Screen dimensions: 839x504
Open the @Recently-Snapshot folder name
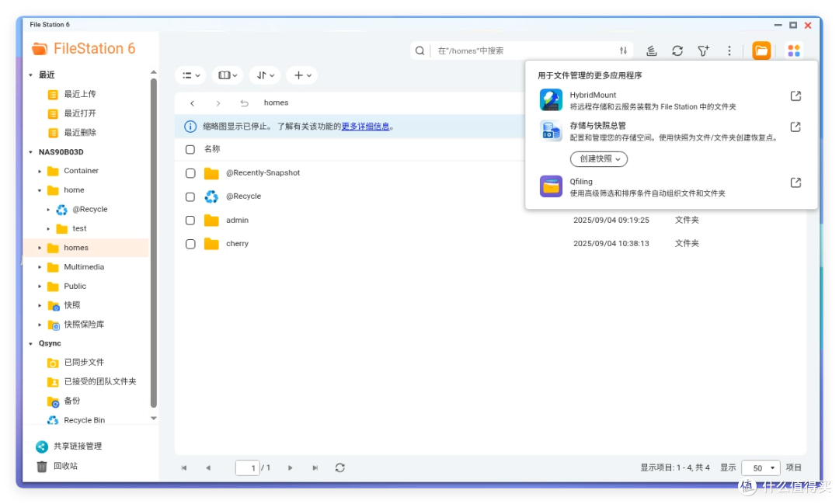coord(263,173)
